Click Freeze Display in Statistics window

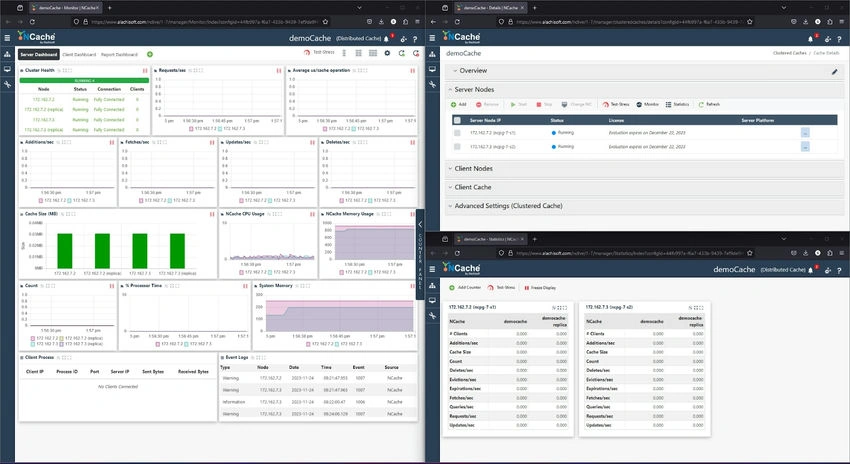pos(540,288)
